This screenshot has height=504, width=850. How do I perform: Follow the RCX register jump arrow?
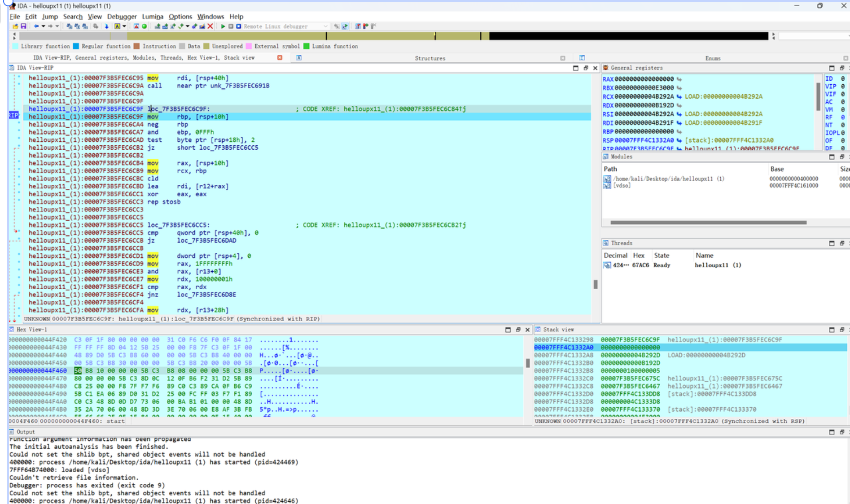pos(679,96)
